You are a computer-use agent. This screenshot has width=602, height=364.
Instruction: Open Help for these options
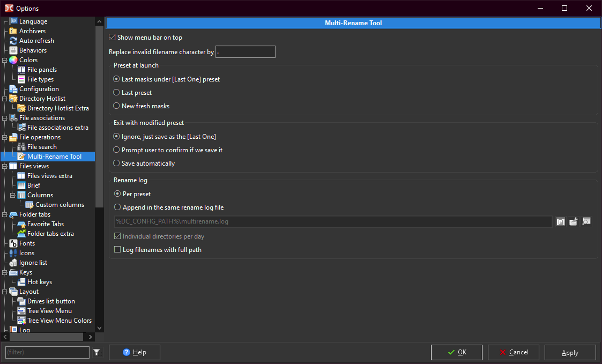pyautogui.click(x=134, y=352)
